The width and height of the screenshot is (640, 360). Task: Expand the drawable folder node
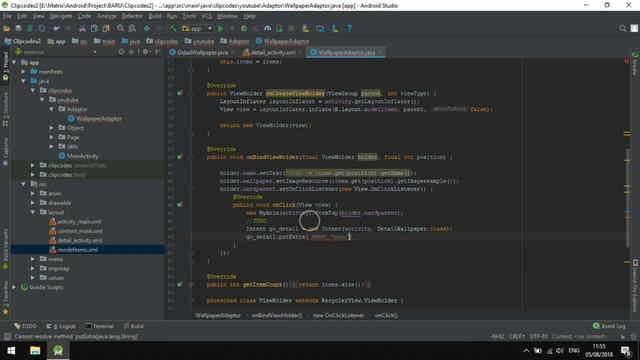point(33,203)
